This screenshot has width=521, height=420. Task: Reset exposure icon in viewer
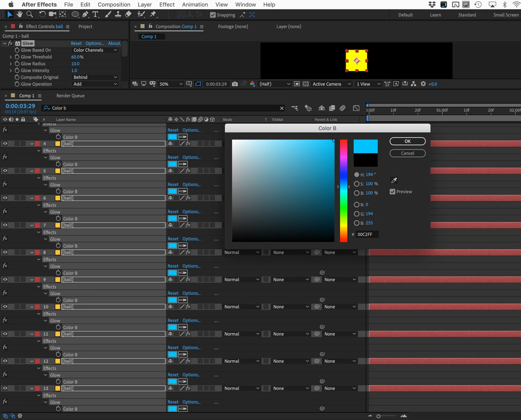(x=423, y=84)
